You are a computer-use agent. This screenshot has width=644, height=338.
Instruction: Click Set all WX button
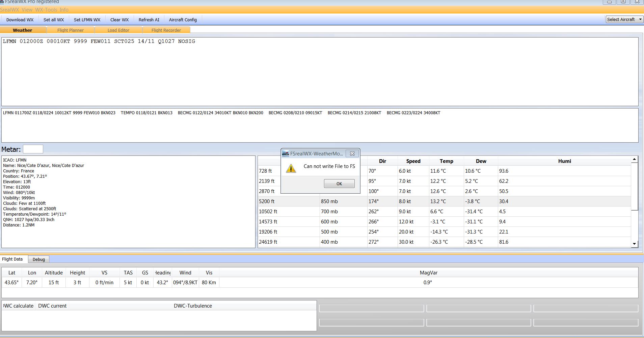point(54,20)
